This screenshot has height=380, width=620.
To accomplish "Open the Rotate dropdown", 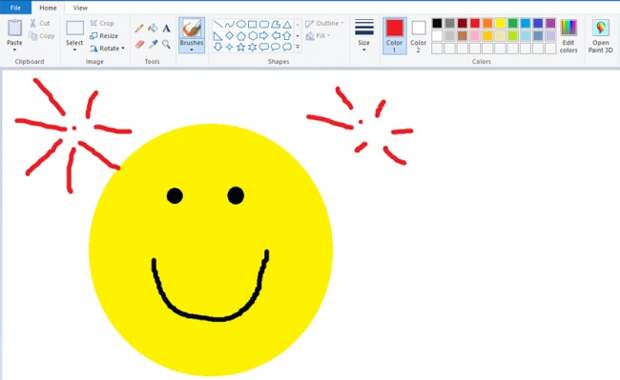I will (107, 48).
